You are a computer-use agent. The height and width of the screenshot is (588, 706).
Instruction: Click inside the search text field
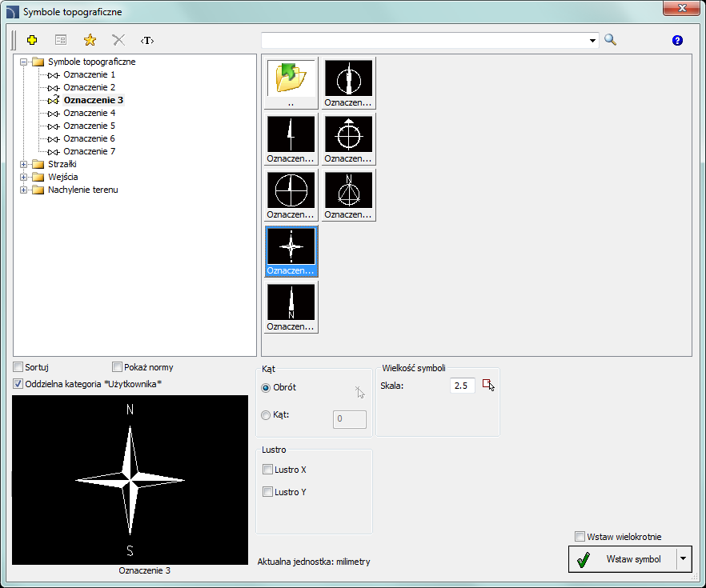pyautogui.click(x=424, y=41)
